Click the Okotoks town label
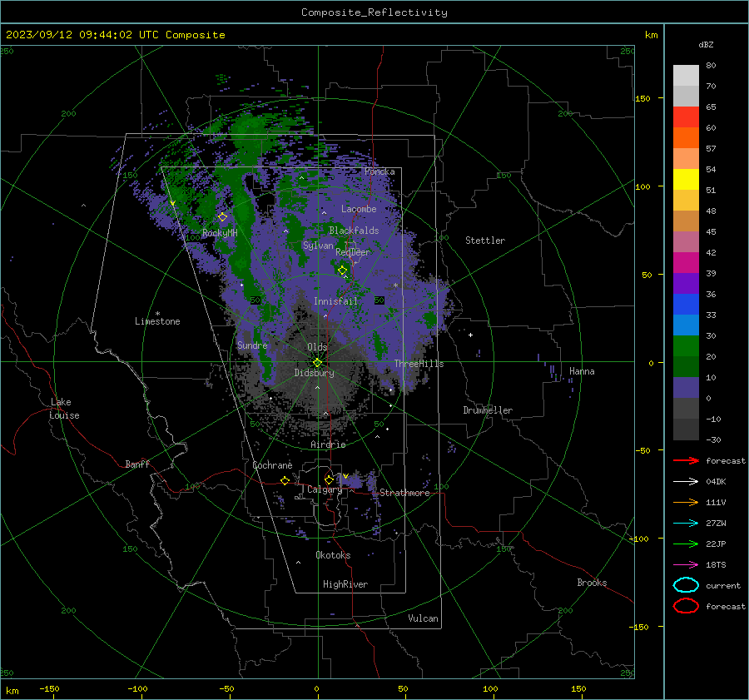This screenshot has width=749, height=700. (x=333, y=555)
